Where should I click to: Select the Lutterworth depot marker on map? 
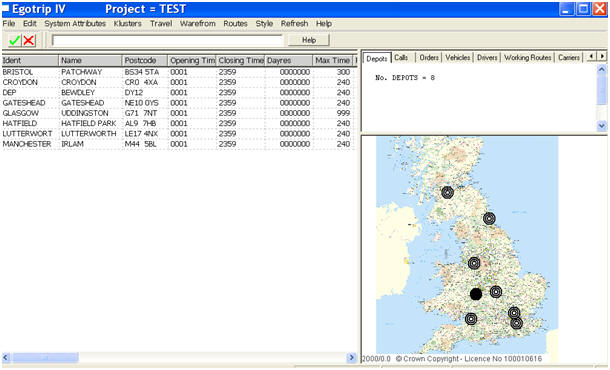496,291
